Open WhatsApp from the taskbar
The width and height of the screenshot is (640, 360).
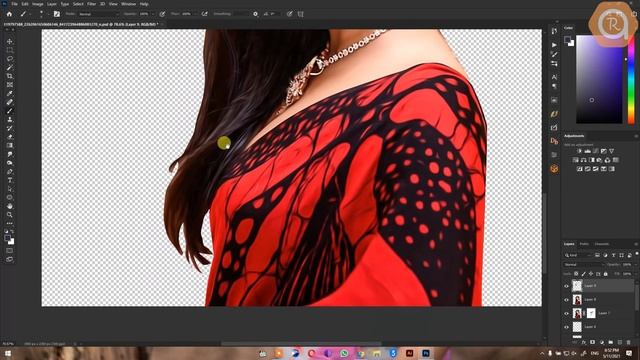[344, 353]
